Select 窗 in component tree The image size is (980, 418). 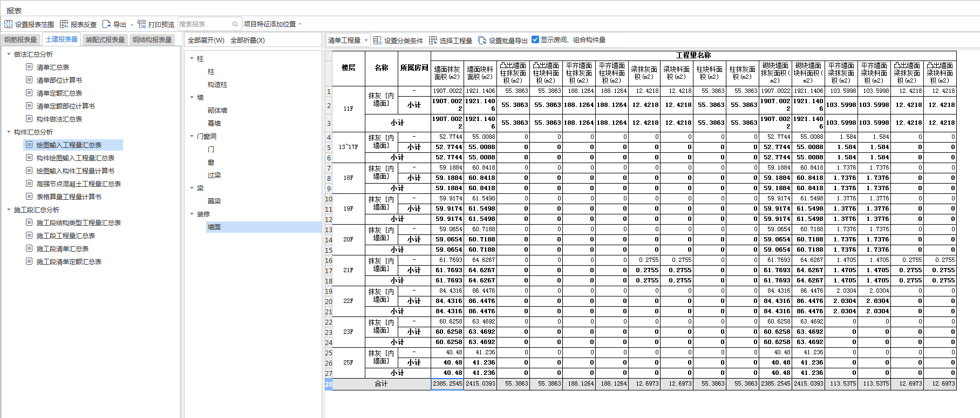(211, 162)
